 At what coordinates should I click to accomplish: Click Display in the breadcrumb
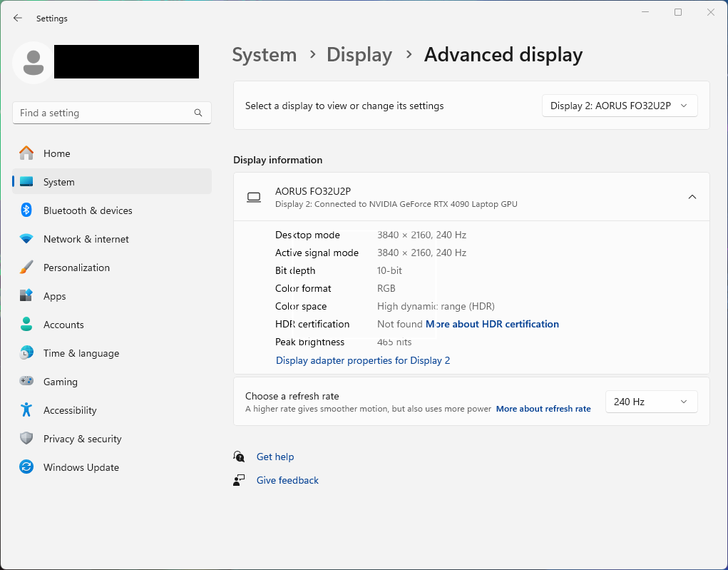(x=359, y=55)
